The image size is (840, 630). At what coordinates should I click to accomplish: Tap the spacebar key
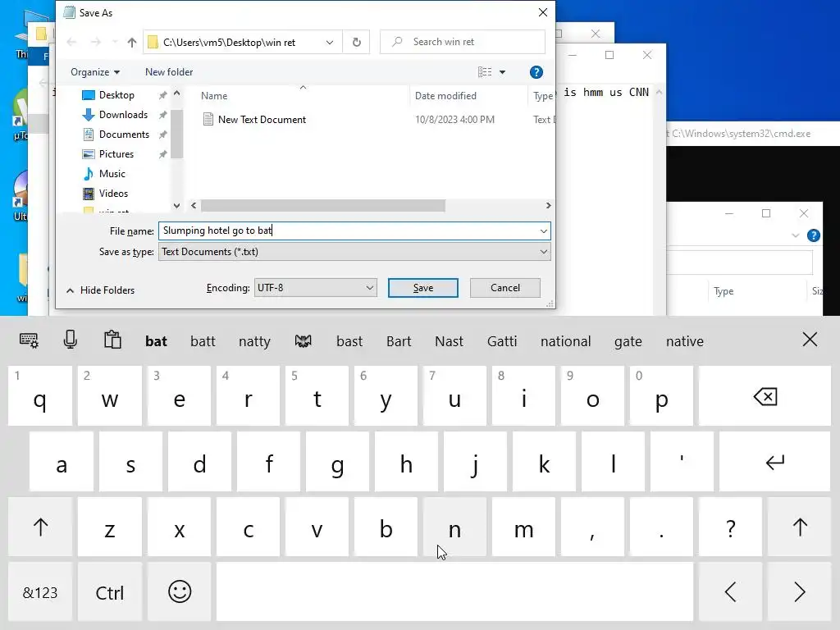point(454,592)
